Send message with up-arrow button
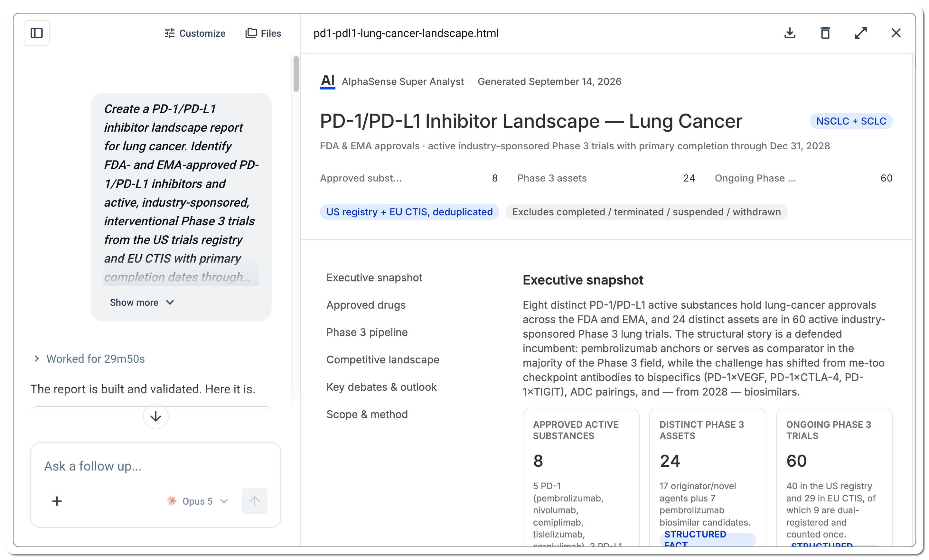Viewport: 929px width, 560px height. [x=255, y=501]
